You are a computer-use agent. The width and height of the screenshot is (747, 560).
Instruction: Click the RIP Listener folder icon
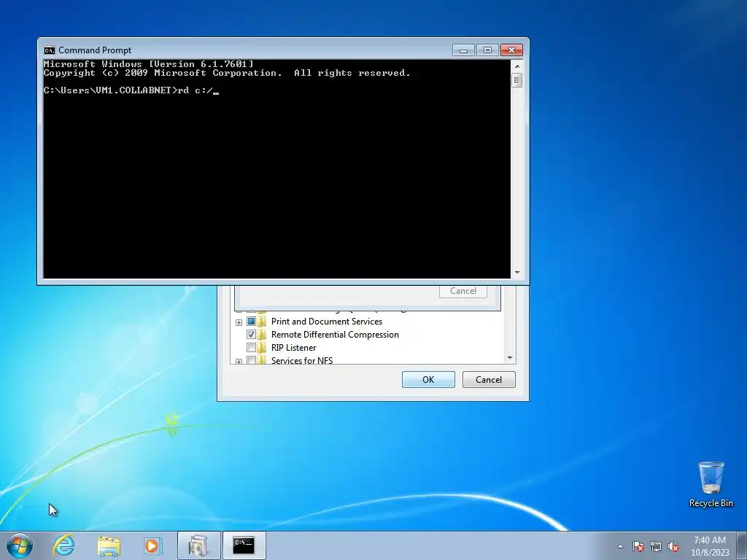tap(262, 348)
